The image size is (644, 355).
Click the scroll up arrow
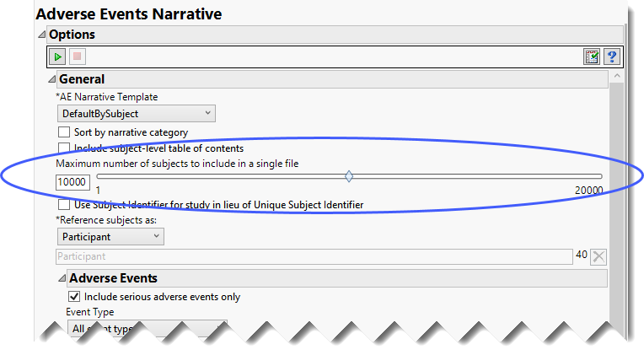tap(617, 77)
